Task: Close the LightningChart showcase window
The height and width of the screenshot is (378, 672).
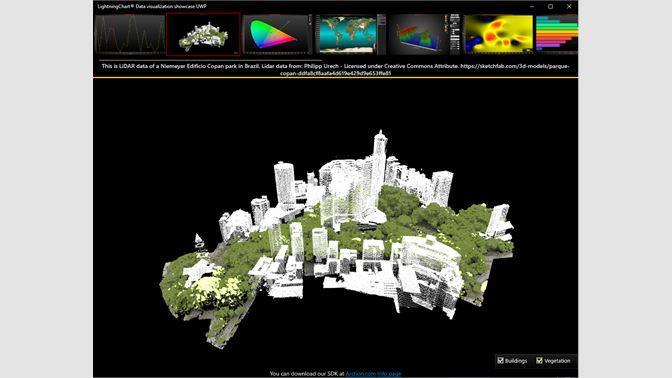Action: pyautogui.click(x=569, y=6)
